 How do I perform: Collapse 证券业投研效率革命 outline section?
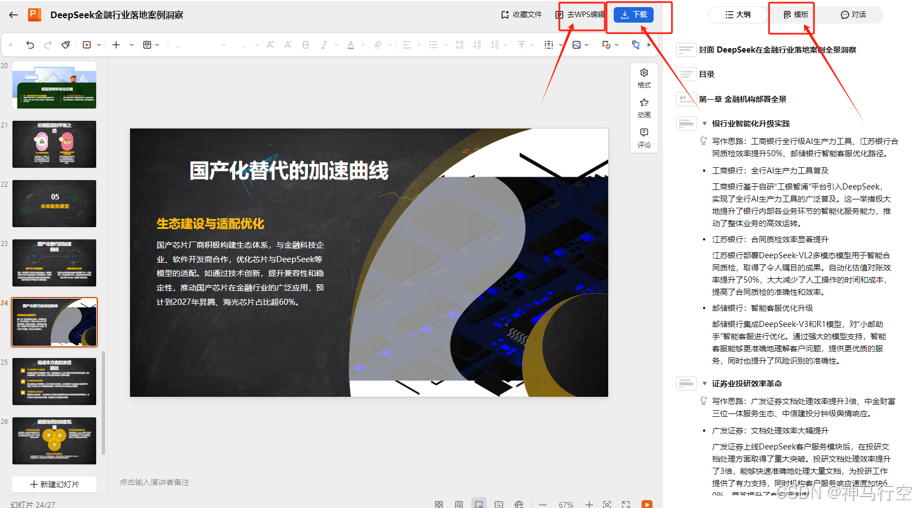[x=705, y=384]
